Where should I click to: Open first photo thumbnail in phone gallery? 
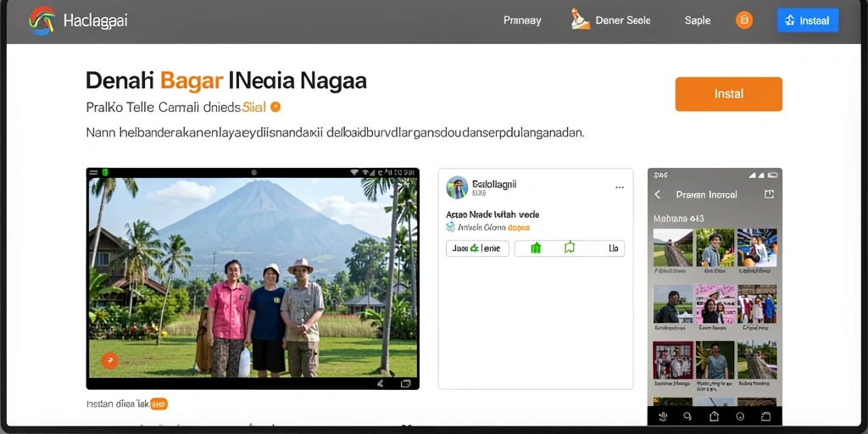[673, 248]
